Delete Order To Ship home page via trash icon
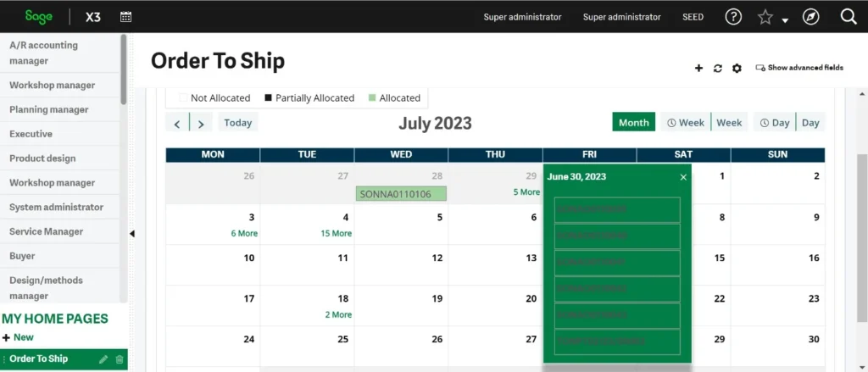This screenshot has height=372, width=868. click(119, 359)
